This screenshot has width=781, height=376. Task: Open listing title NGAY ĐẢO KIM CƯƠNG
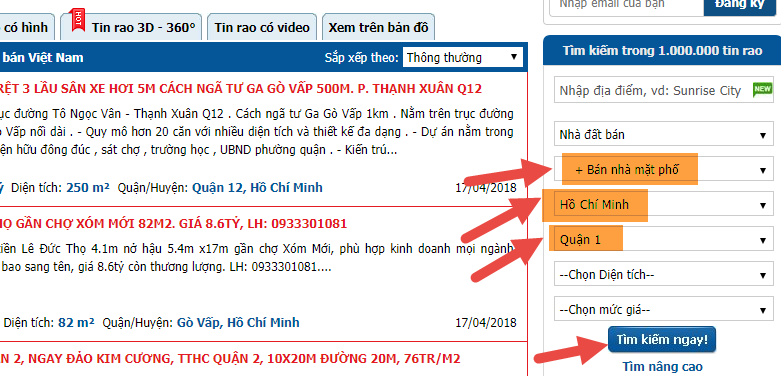(x=230, y=358)
